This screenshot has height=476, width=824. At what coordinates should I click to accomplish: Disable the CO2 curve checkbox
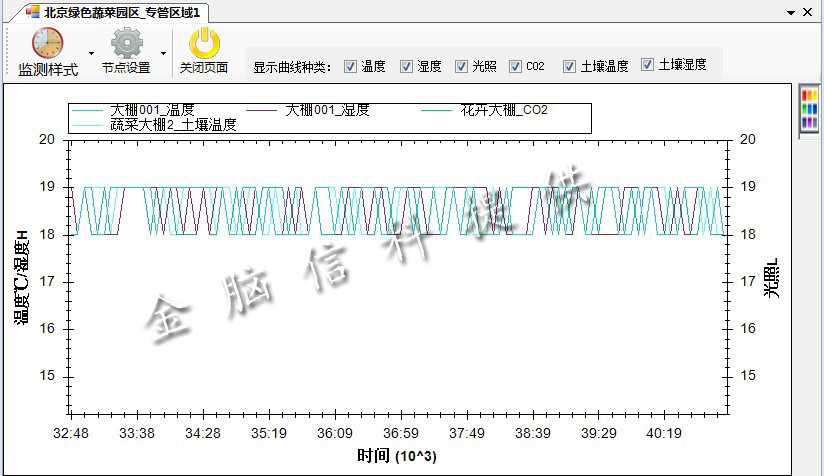pyautogui.click(x=515, y=67)
